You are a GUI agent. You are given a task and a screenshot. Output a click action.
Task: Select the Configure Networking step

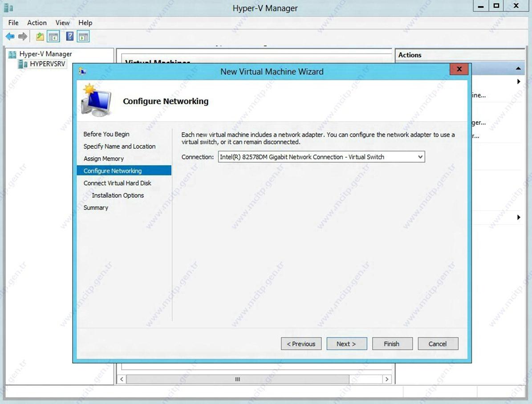124,171
